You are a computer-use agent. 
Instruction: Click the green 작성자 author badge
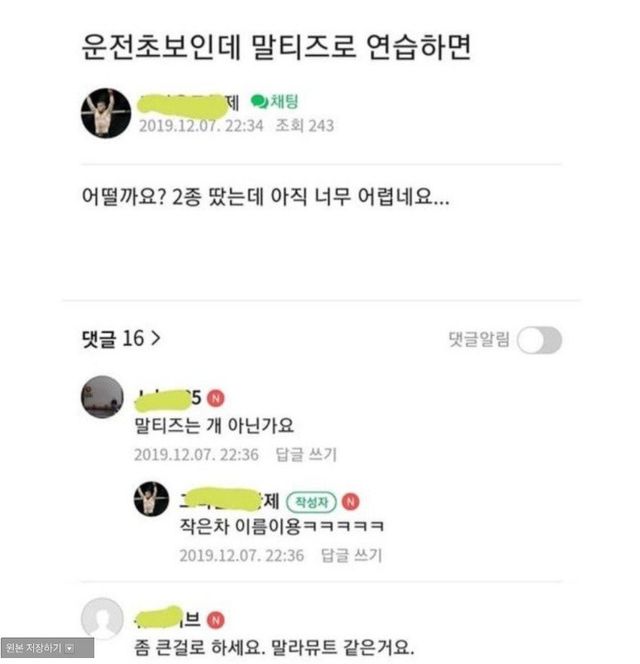[312, 502]
